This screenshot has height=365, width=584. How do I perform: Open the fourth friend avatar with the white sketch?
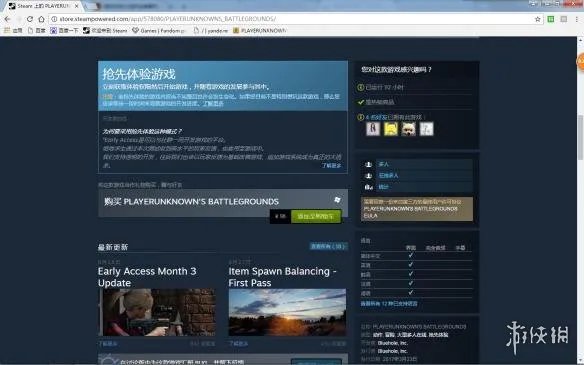426,129
